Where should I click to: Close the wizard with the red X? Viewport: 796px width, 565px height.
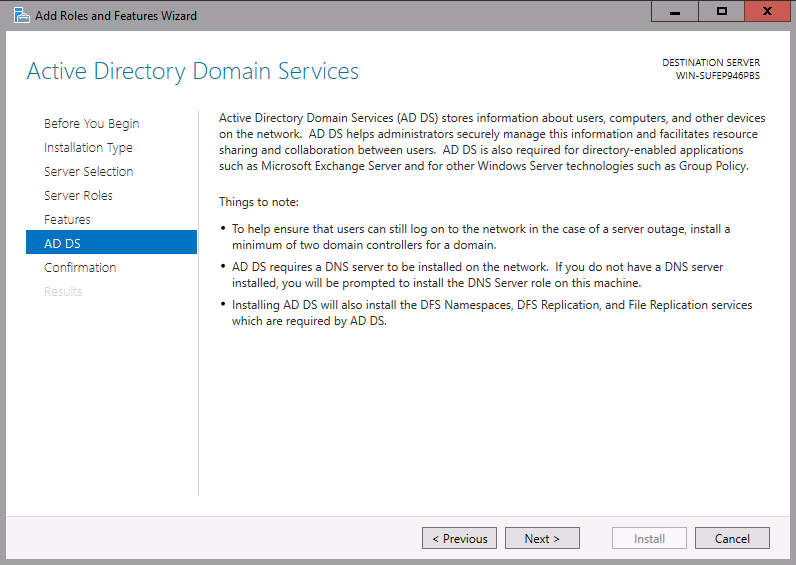pyautogui.click(x=767, y=11)
